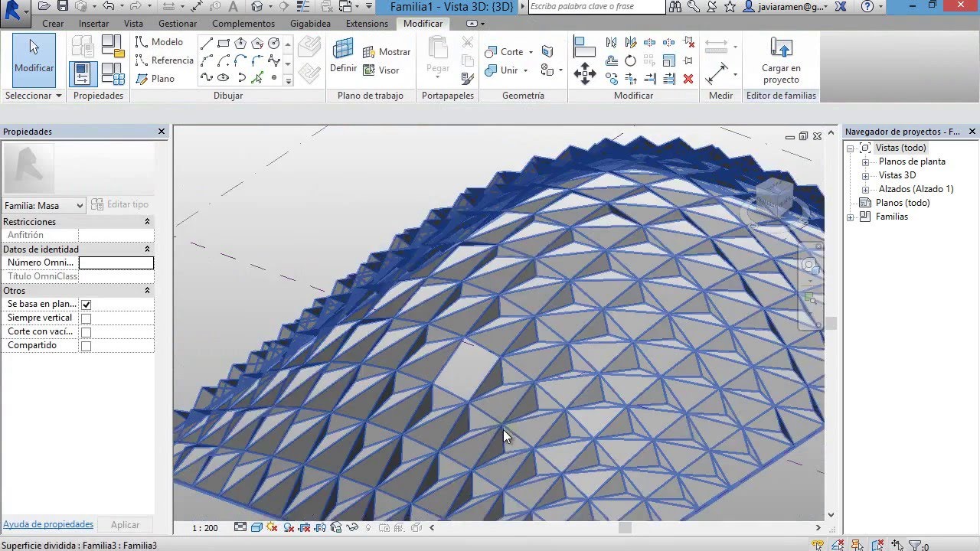980x551 pixels.
Task: Open the Complementos ribbon tab
Action: tap(243, 24)
